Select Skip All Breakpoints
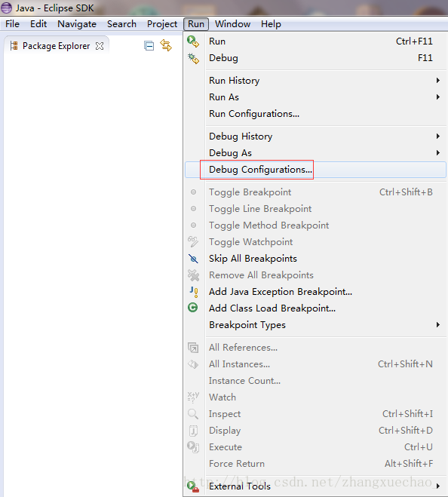Viewport: 448px width, 497px height. (x=315, y=259)
